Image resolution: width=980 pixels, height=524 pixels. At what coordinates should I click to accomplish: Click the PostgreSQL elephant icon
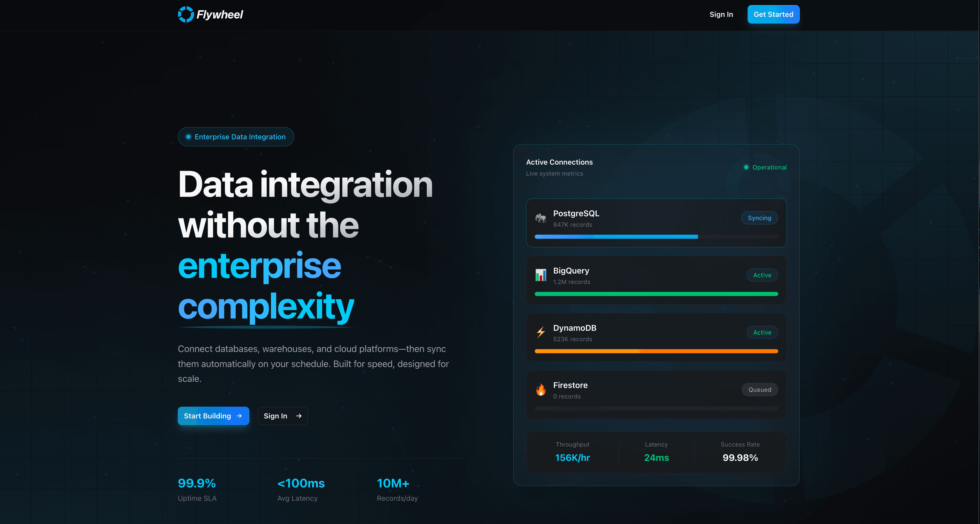pos(541,218)
